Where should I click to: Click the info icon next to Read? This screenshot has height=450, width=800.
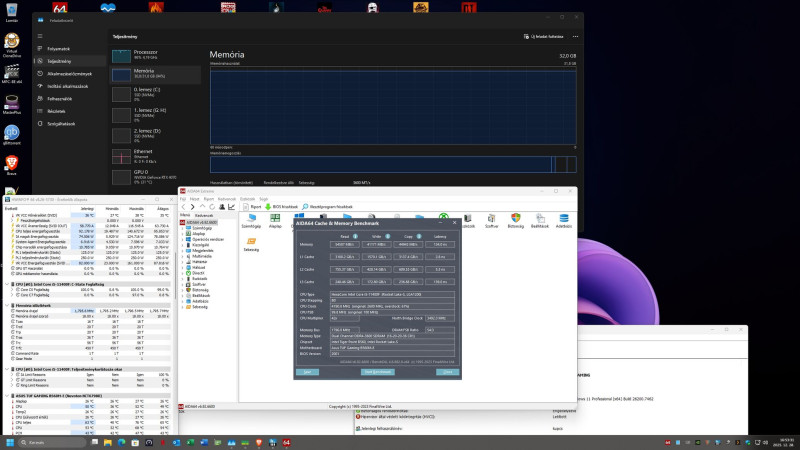pyautogui.click(x=353, y=236)
